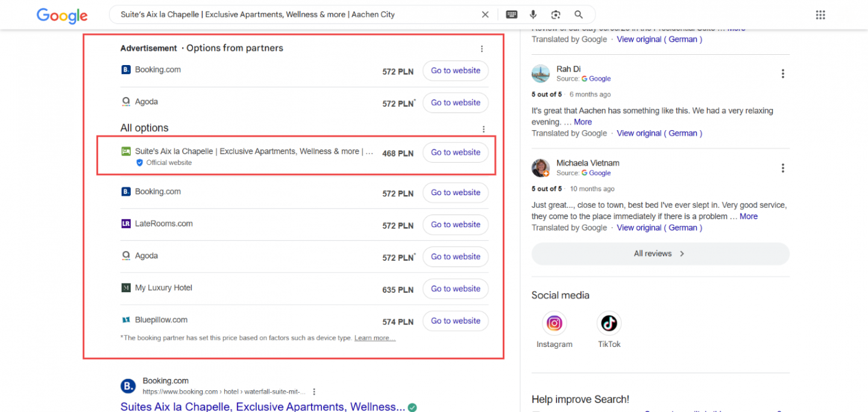Go to website for Bluepillow.com offer
The width and height of the screenshot is (868, 412).
456,320
